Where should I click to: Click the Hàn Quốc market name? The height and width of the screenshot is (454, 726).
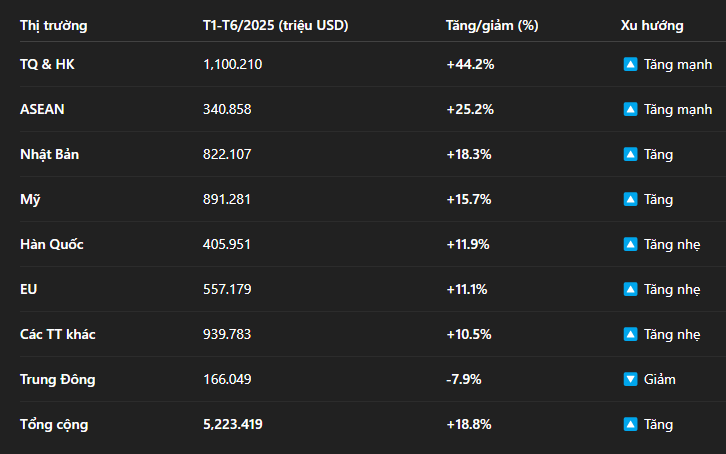point(51,244)
